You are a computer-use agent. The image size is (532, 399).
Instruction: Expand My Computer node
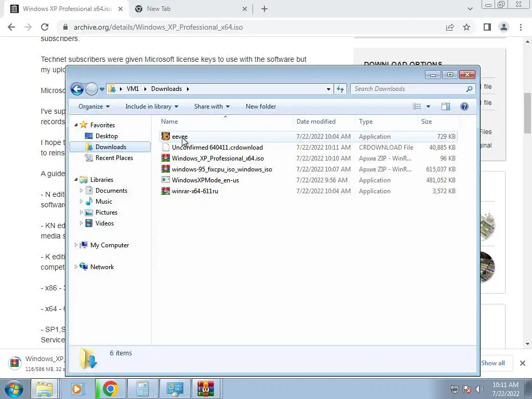point(76,245)
